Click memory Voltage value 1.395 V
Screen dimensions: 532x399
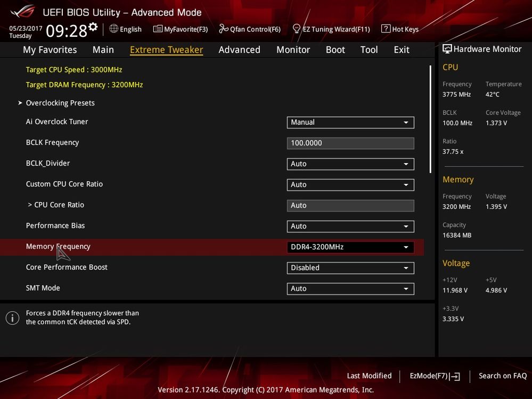[x=496, y=207]
